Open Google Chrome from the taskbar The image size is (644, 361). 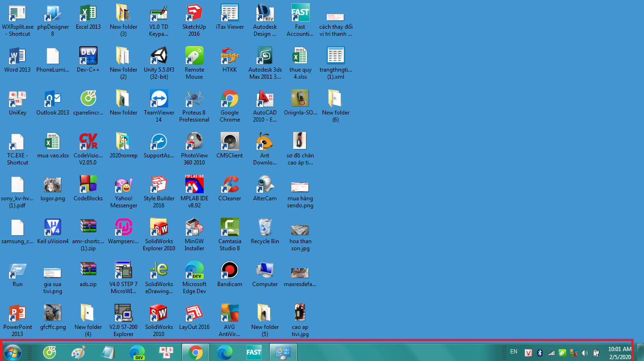click(195, 352)
